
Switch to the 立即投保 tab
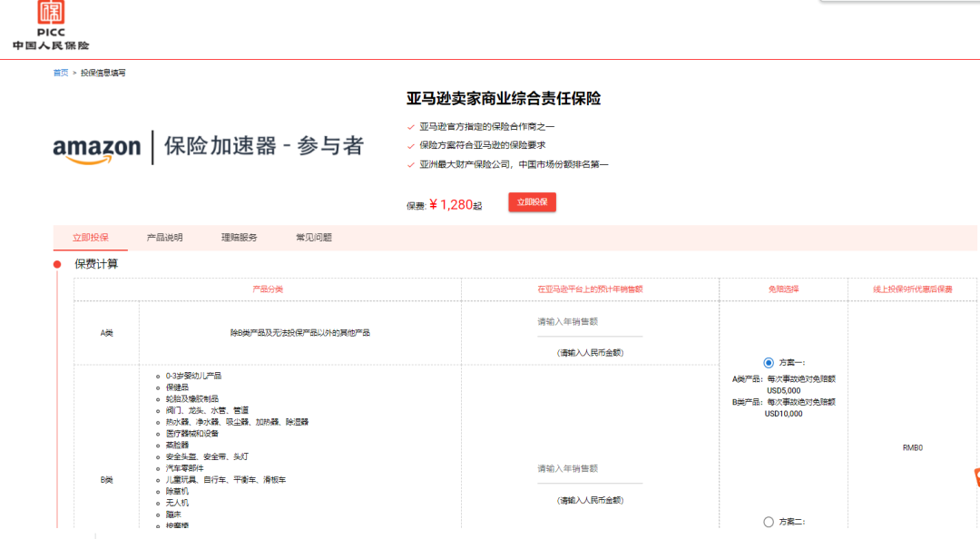[x=91, y=238]
